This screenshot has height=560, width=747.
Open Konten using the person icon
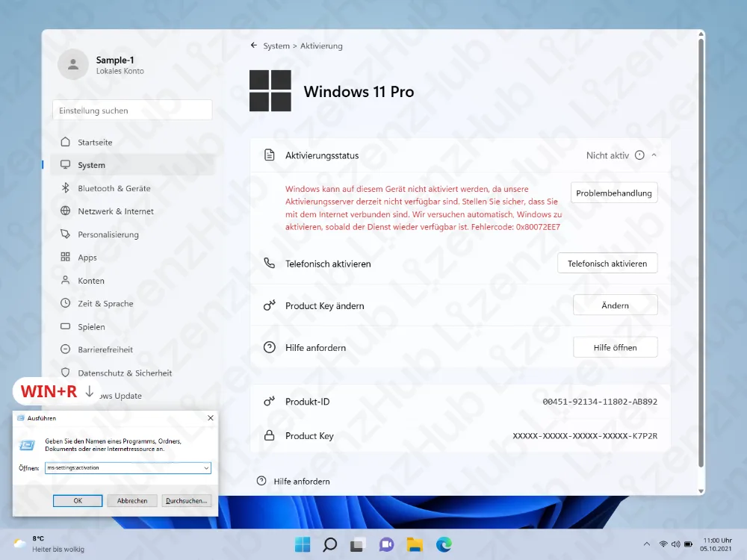(66, 280)
